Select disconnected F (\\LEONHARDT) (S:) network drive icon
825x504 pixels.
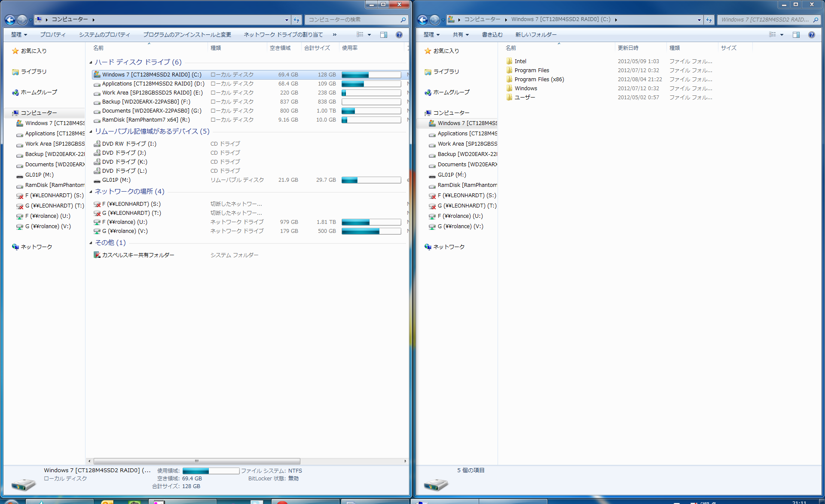tap(97, 204)
